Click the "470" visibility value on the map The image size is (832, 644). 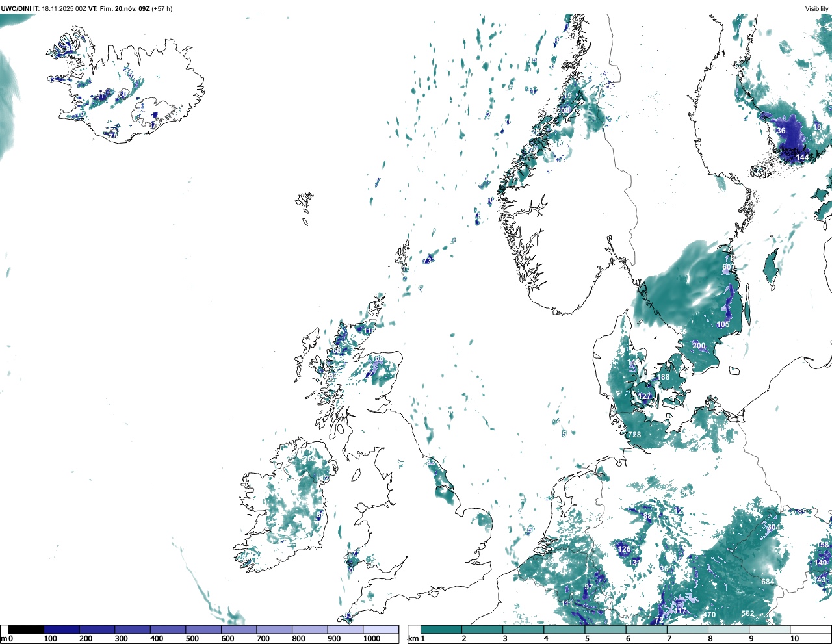(x=709, y=615)
